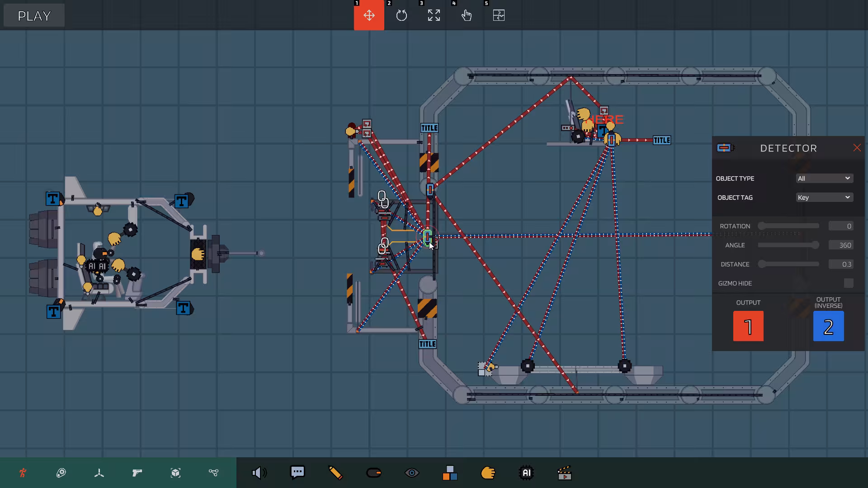This screenshot has width=868, height=488.
Task: Edit the Distance value field 0.3
Action: click(841, 264)
